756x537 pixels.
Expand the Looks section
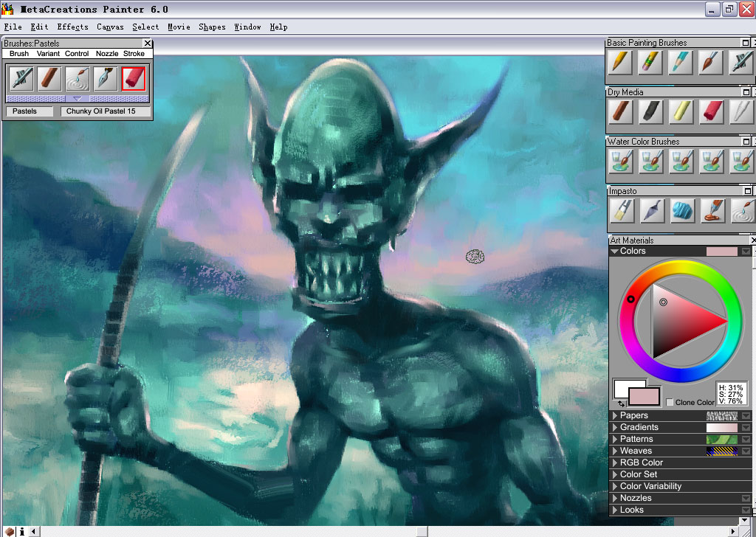pyautogui.click(x=615, y=510)
